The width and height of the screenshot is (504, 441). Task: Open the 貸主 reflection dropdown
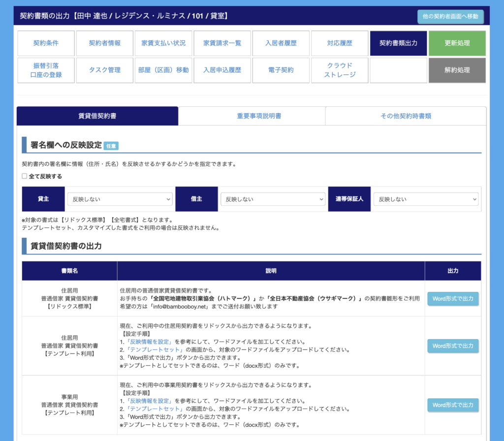click(120, 199)
